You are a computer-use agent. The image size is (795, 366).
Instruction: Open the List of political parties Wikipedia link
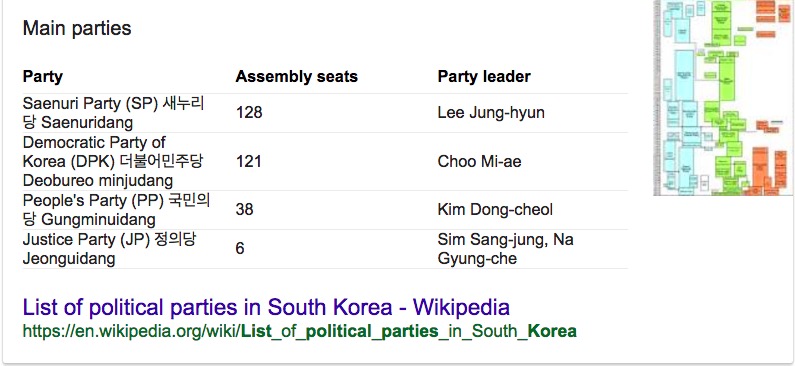tap(266, 307)
